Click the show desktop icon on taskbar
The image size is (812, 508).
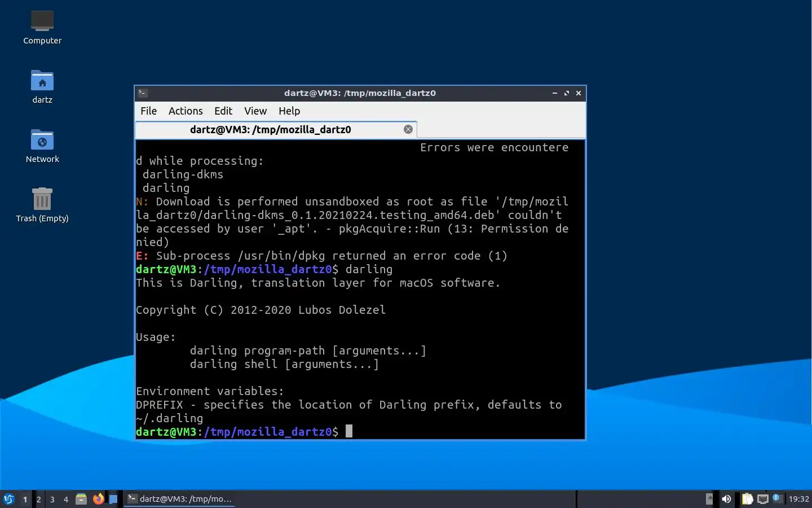click(x=113, y=499)
